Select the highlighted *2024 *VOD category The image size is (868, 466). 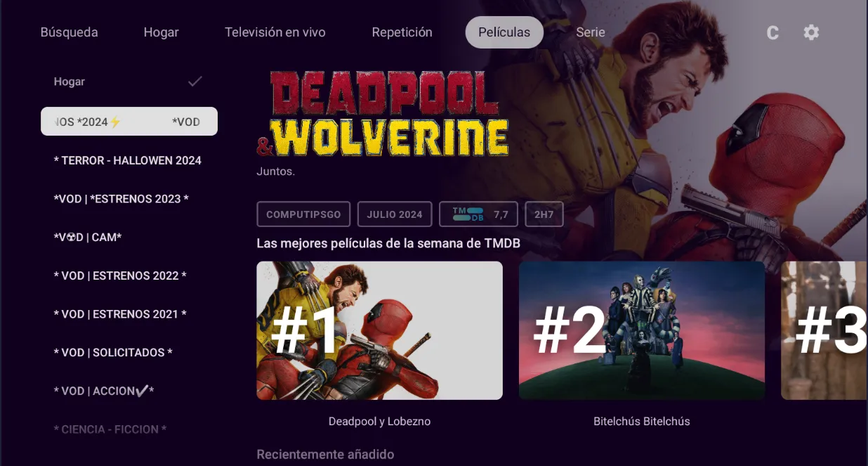(129, 122)
